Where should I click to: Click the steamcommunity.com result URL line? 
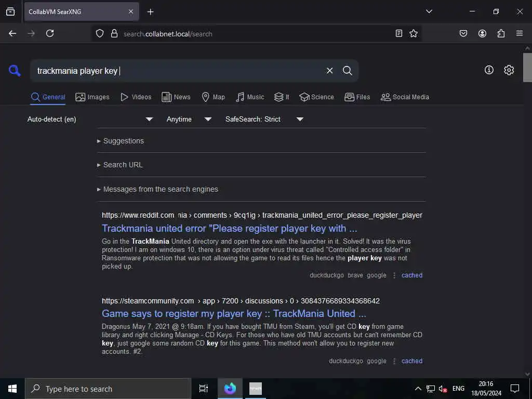click(241, 301)
